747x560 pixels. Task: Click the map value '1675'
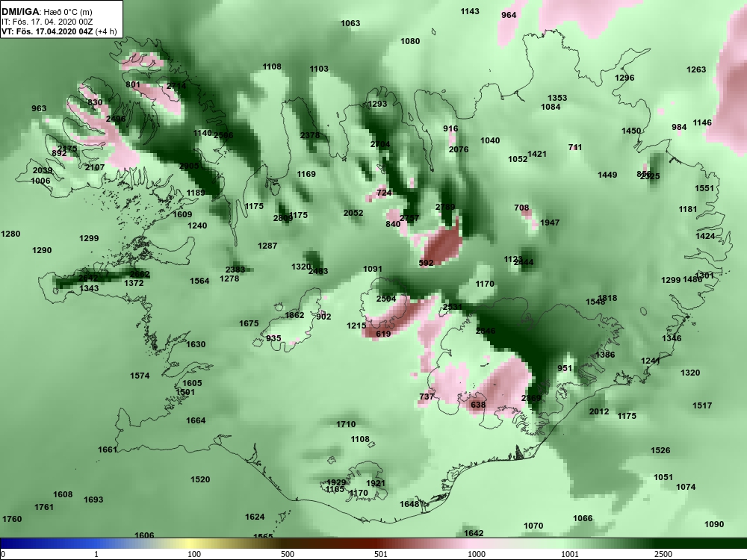249,324
